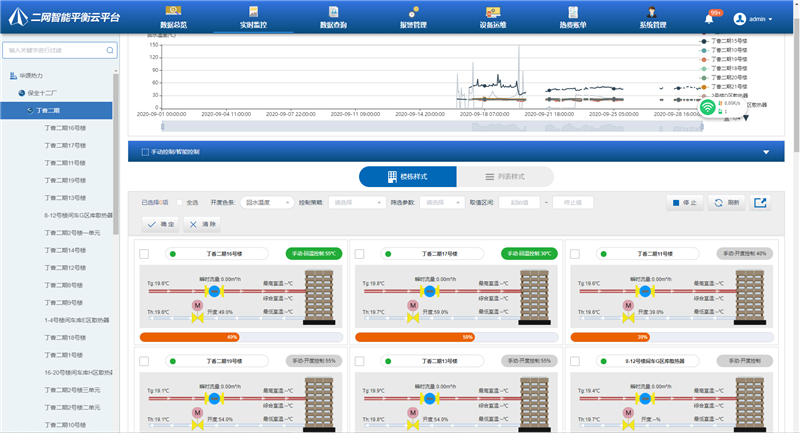Click the M motor valve in 丁香二期17号楼 card
The image size is (800, 433).
[413, 305]
